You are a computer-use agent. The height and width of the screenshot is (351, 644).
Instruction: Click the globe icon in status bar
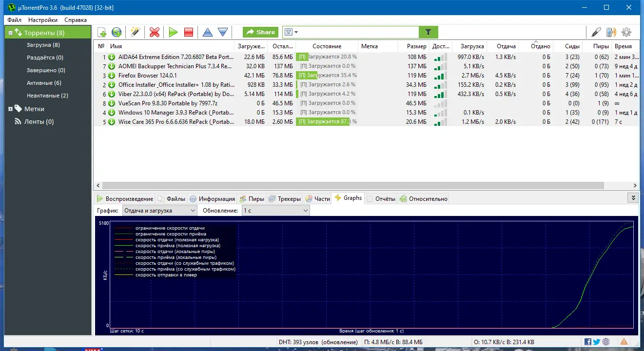click(x=606, y=342)
